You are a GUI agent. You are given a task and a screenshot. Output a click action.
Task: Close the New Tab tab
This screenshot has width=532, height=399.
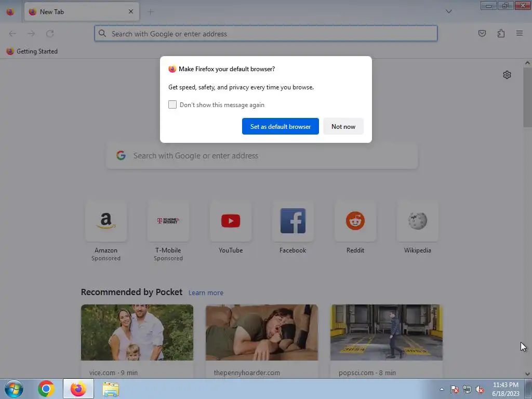[131, 11]
